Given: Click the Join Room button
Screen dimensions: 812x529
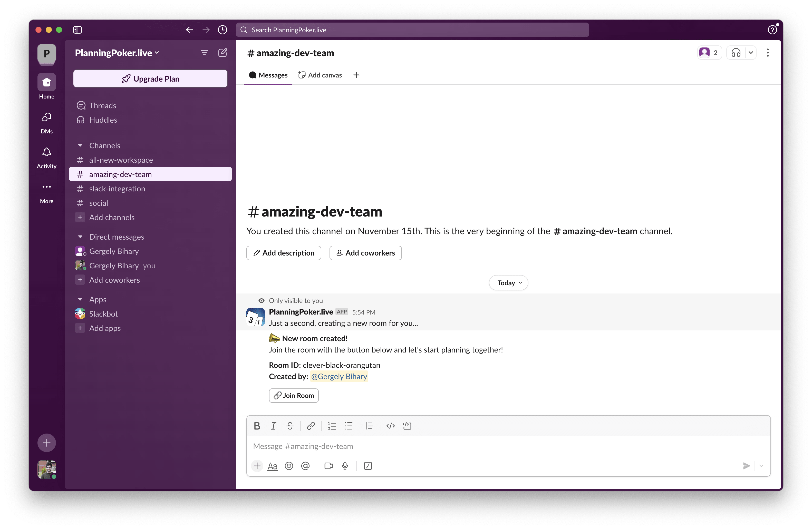Looking at the screenshot, I should (x=294, y=395).
